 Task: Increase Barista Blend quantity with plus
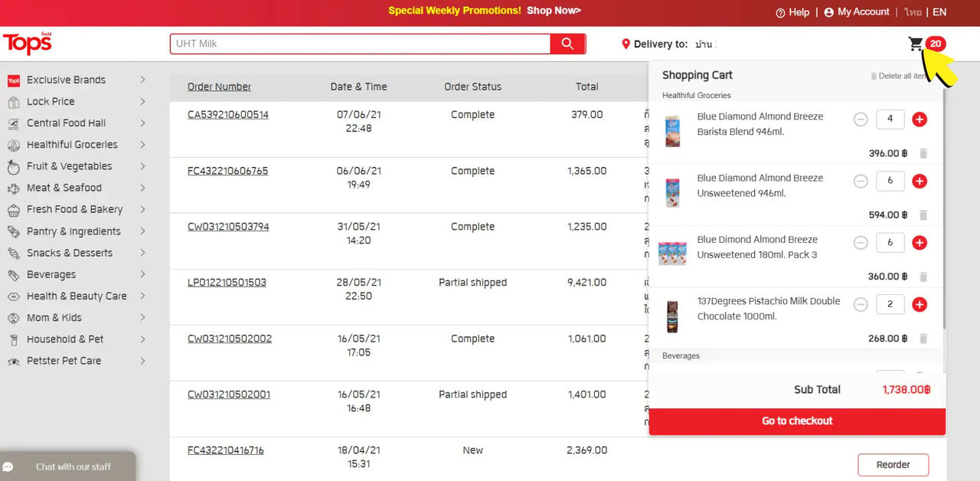(x=920, y=119)
